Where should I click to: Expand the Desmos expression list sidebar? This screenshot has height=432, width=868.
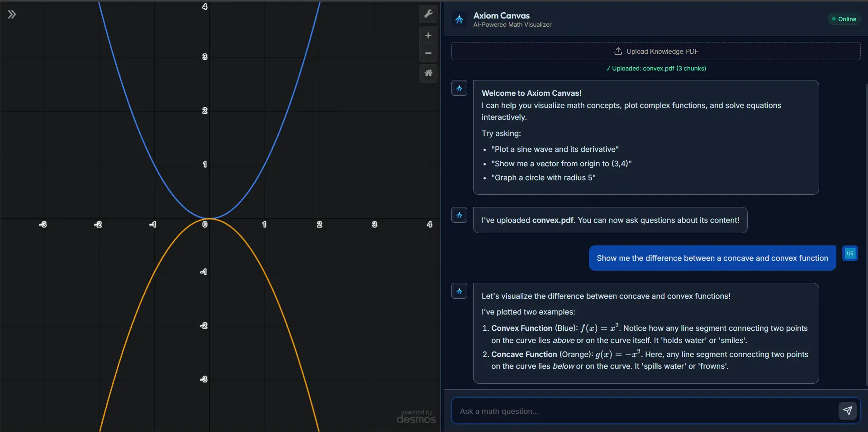point(12,14)
